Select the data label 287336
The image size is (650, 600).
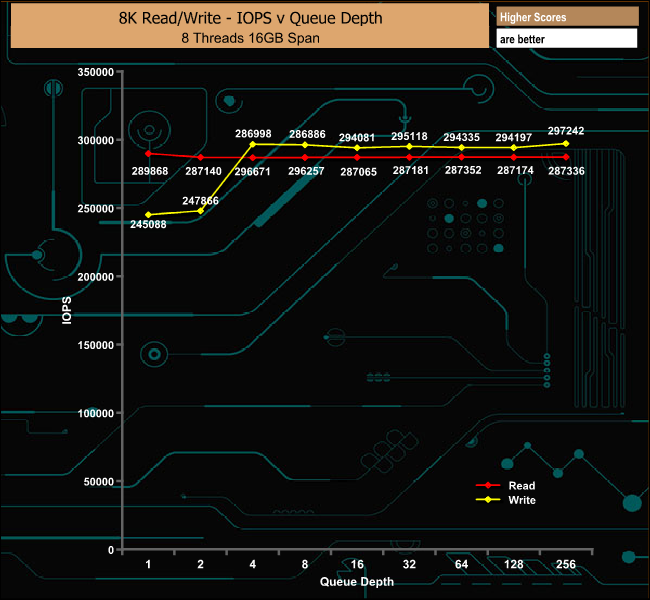pos(566,171)
